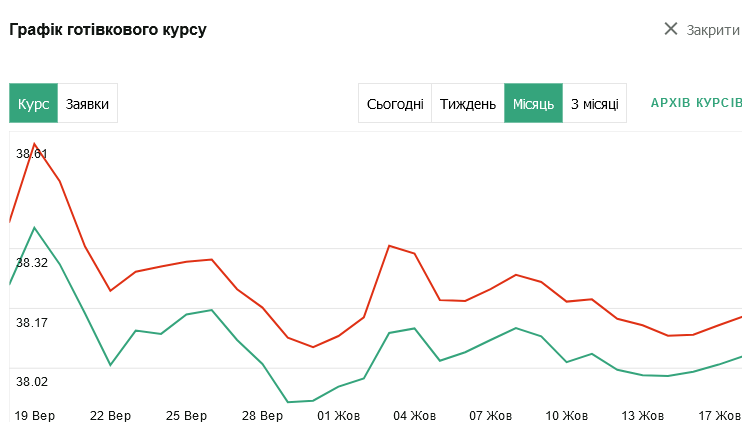This screenshot has width=742, height=422.
Task: Click the red line's highest peak
Action: point(35,144)
